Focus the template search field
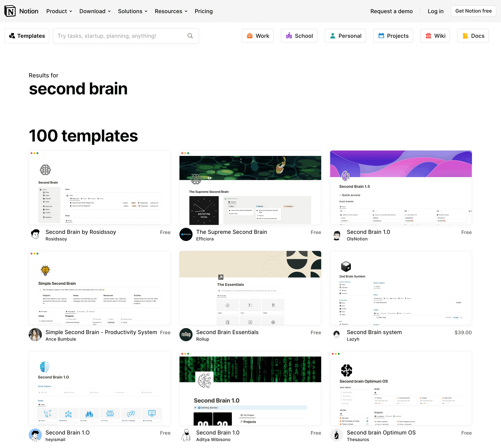Screen dimensions: 501x448 click(121, 36)
